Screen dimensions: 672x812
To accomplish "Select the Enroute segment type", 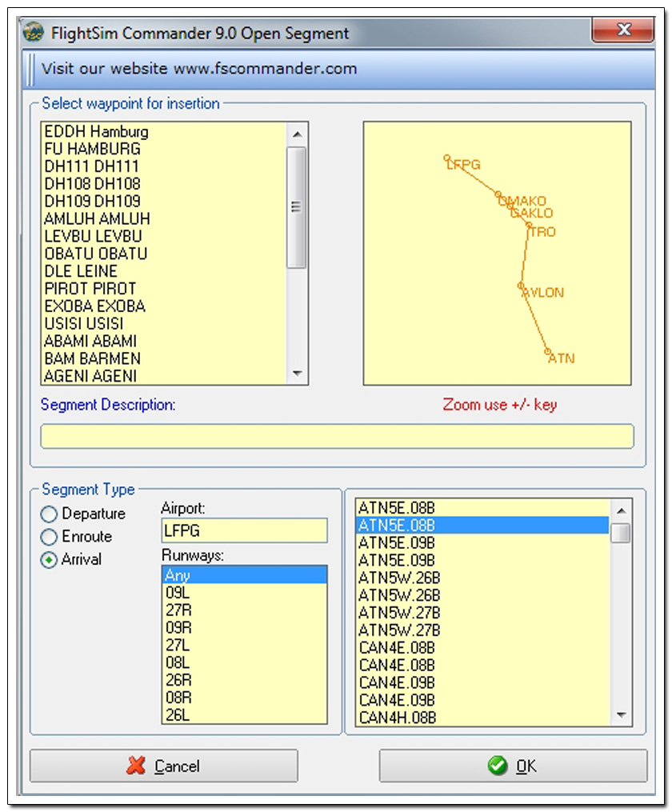I will point(49,537).
